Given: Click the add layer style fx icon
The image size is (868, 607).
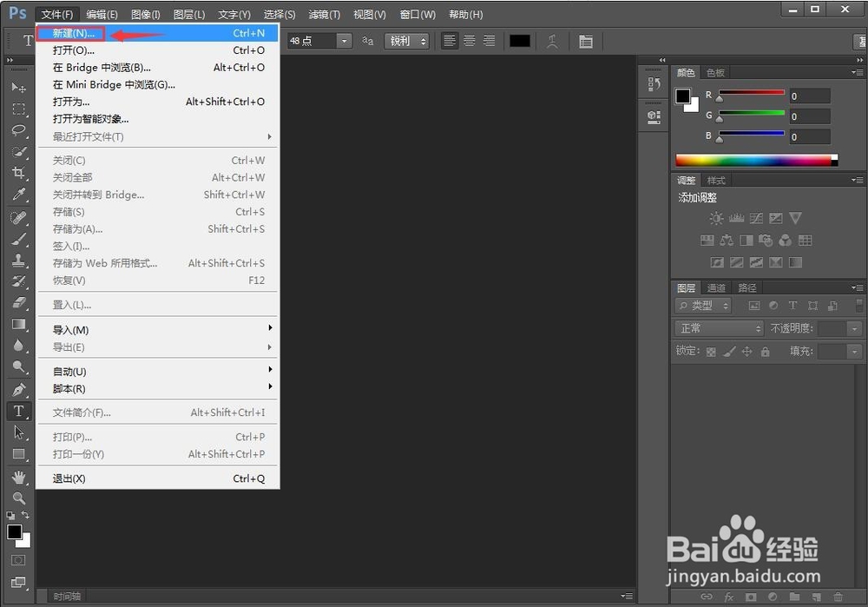Looking at the screenshot, I should click(x=729, y=597).
